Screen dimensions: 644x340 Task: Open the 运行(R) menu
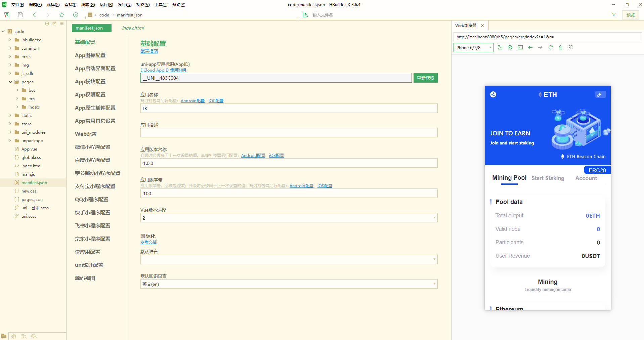(x=106, y=4)
